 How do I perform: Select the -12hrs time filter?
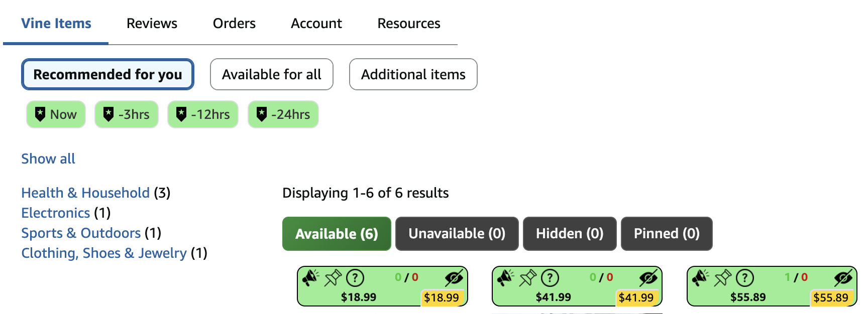(203, 115)
